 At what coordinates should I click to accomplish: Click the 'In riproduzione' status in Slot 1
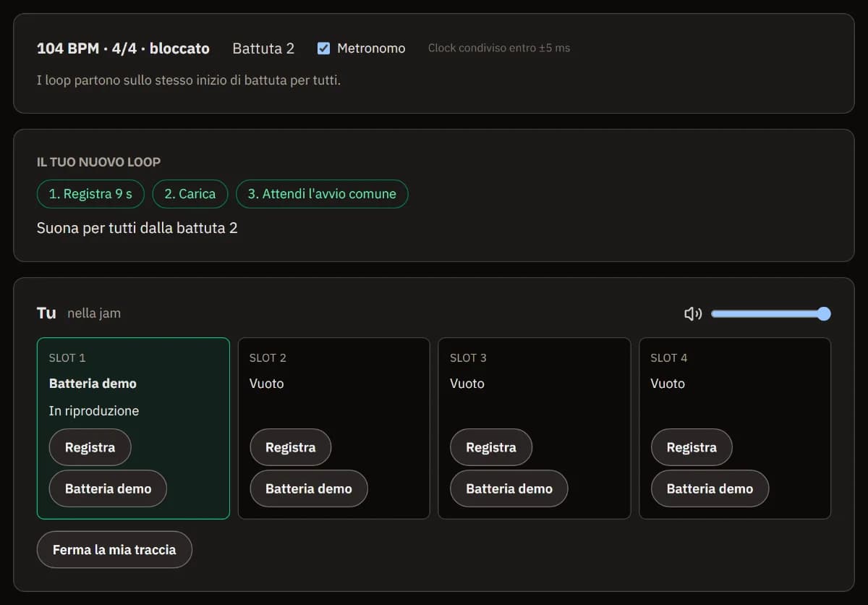pyautogui.click(x=94, y=411)
